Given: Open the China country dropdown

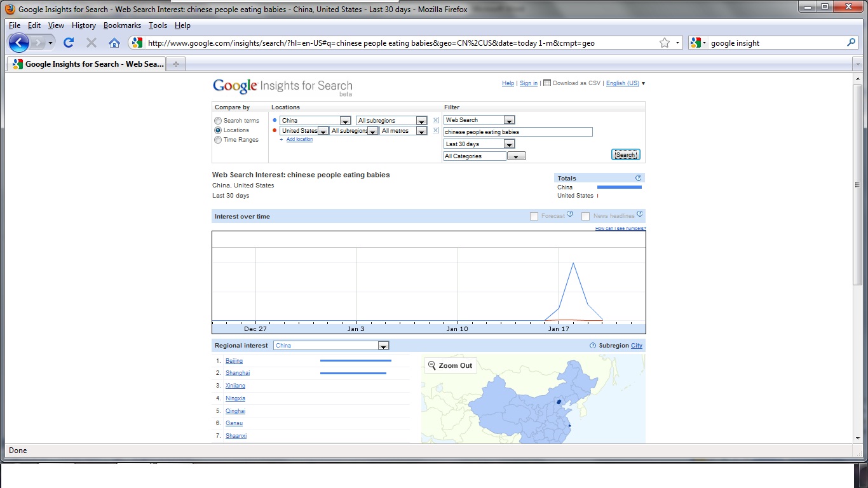Looking at the screenshot, I should pos(316,121).
